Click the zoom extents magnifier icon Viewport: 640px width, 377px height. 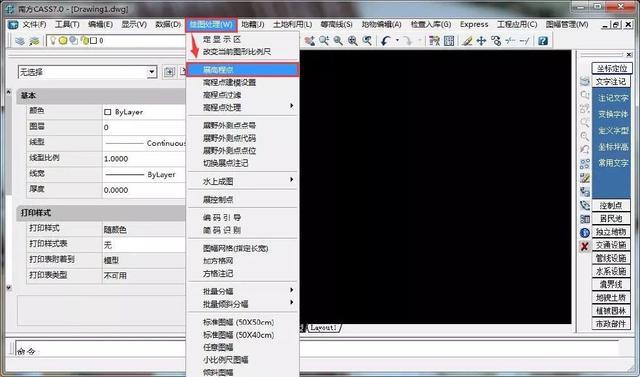(x=353, y=40)
